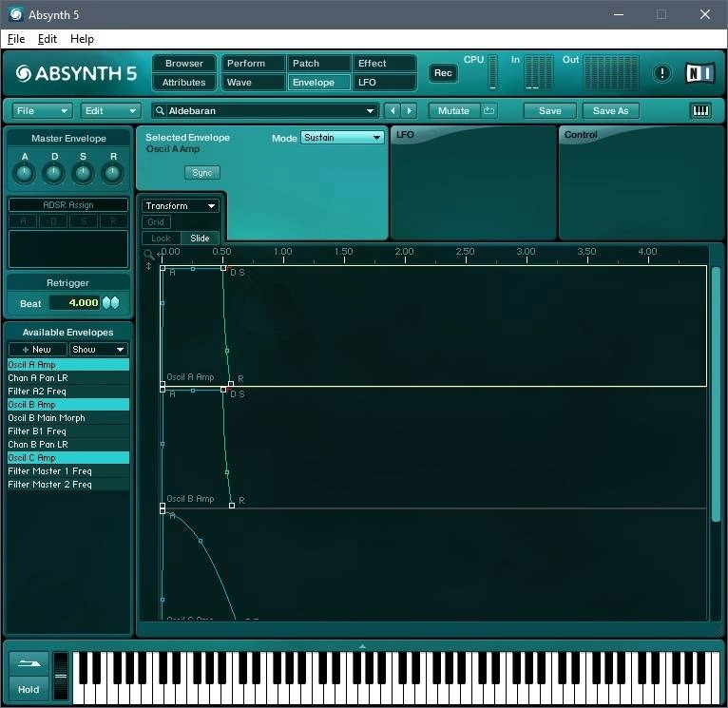Click the pitch wheel next to Hold
Screen dimensions: 728x708
pos(61,676)
